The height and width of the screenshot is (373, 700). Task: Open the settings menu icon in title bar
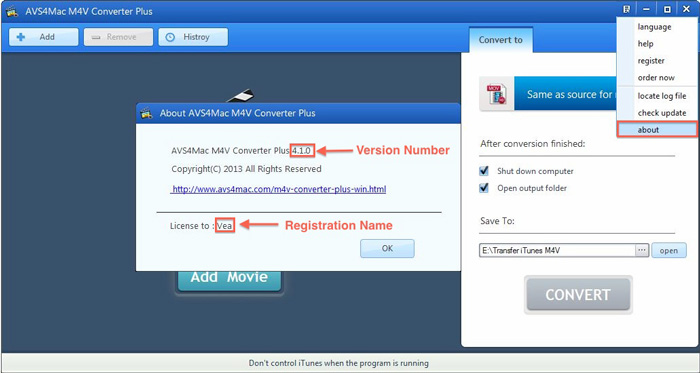click(x=627, y=9)
